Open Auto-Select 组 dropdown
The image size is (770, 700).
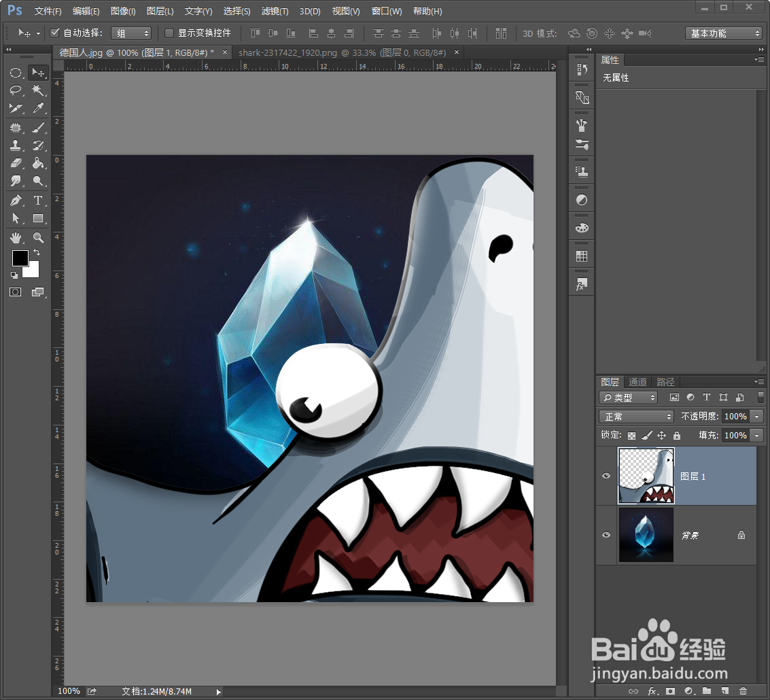[x=131, y=33]
